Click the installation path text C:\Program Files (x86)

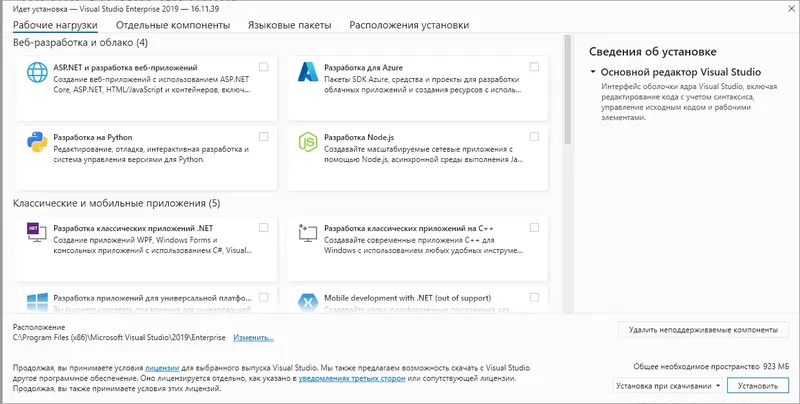tap(119, 338)
